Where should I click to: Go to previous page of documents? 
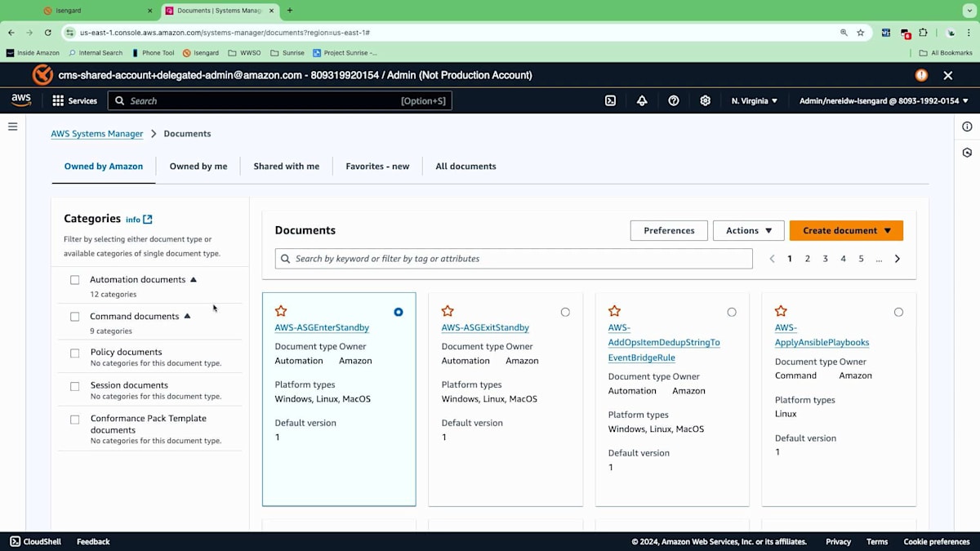point(772,259)
